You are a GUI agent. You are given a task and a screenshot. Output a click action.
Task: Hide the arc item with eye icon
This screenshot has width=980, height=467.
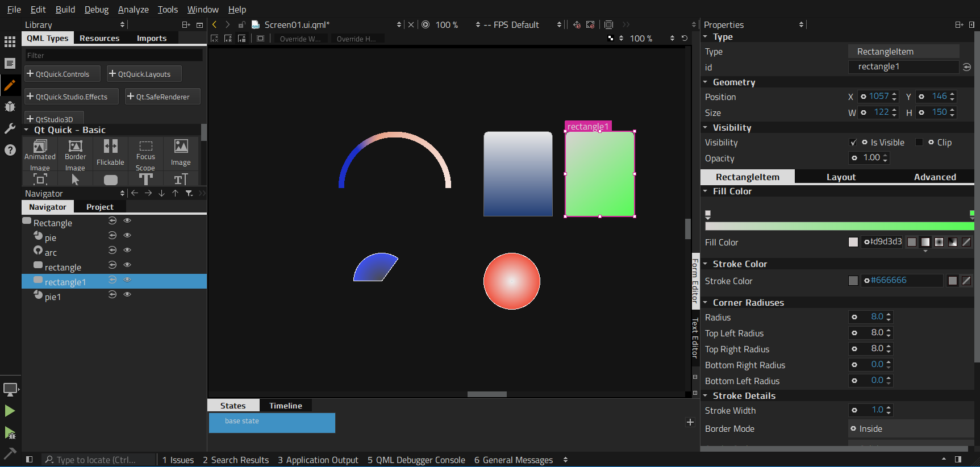127,250
